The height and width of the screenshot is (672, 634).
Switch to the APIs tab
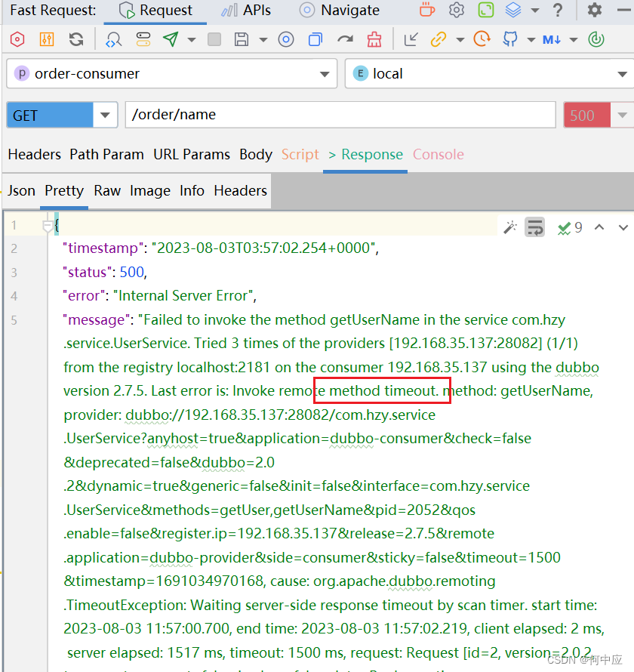click(246, 11)
